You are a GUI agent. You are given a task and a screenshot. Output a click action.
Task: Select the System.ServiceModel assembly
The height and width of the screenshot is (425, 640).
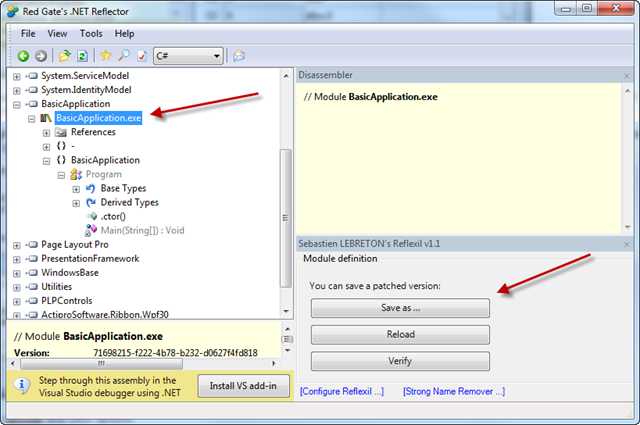pyautogui.click(x=85, y=76)
